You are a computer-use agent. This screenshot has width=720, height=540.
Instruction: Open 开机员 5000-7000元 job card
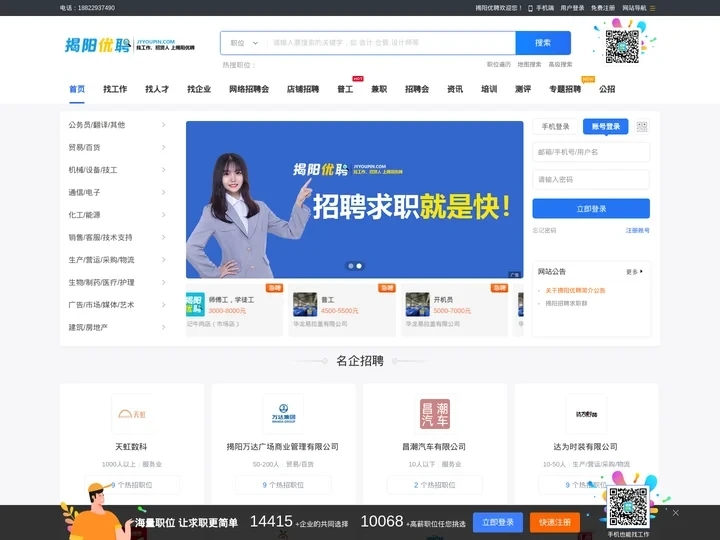point(455,310)
